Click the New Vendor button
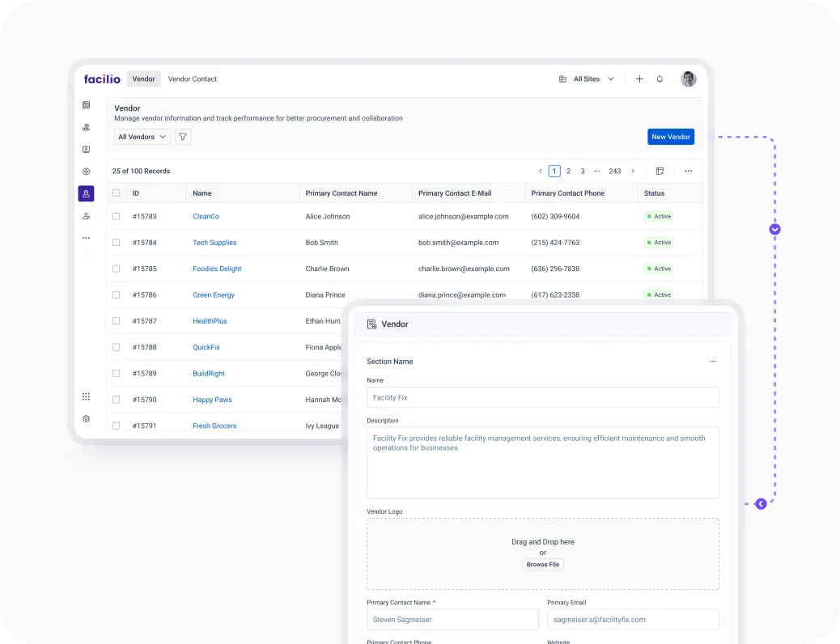This screenshot has width=840, height=644. coord(671,137)
